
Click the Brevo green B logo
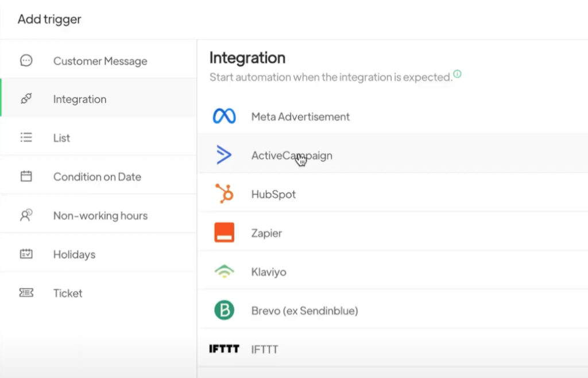tap(224, 310)
